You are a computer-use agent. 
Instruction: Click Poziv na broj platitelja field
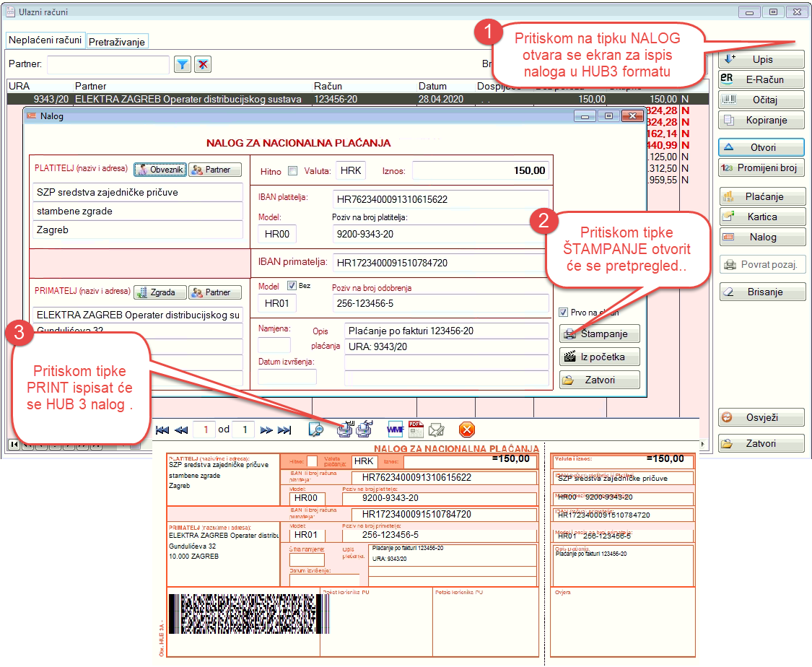(440, 234)
